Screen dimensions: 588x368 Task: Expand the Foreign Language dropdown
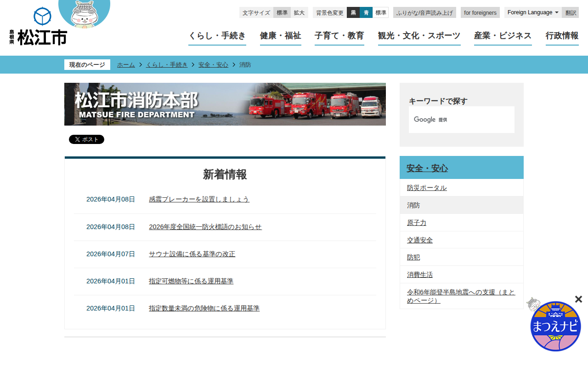coord(533,12)
